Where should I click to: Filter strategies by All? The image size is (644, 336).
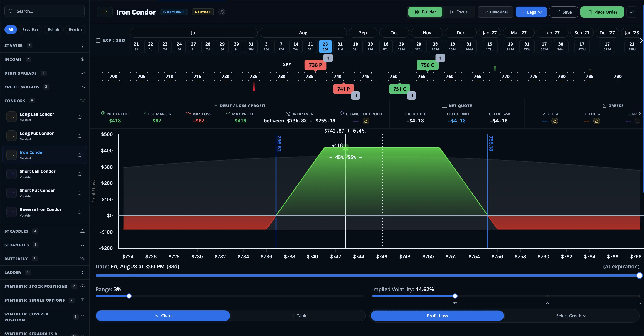(10, 29)
